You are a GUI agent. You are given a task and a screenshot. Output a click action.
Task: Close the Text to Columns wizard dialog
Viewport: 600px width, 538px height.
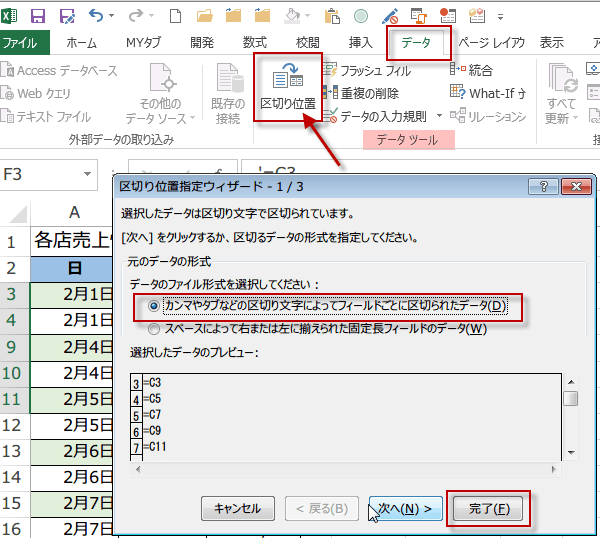[x=576, y=187]
